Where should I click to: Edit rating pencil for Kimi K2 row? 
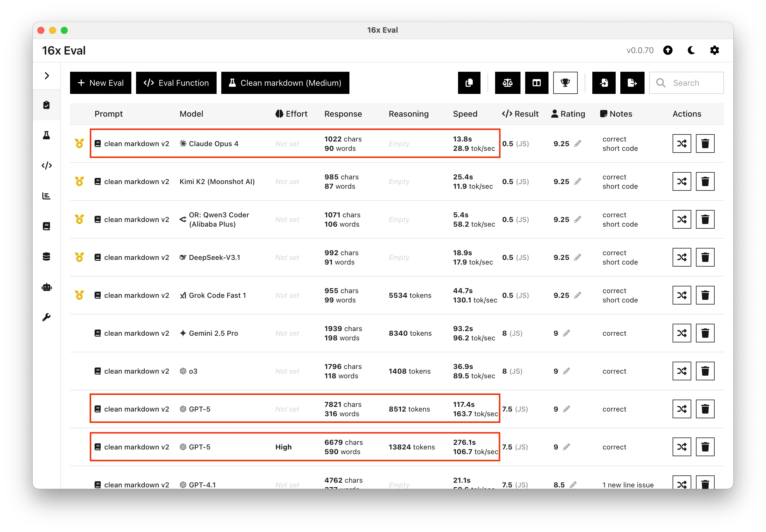[578, 182]
